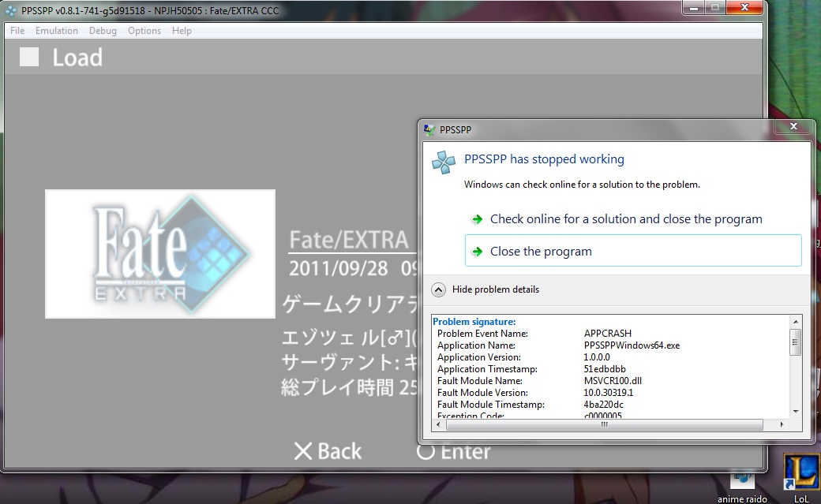This screenshot has width=821, height=504.
Task: Open the Emulation menu
Action: [57, 31]
